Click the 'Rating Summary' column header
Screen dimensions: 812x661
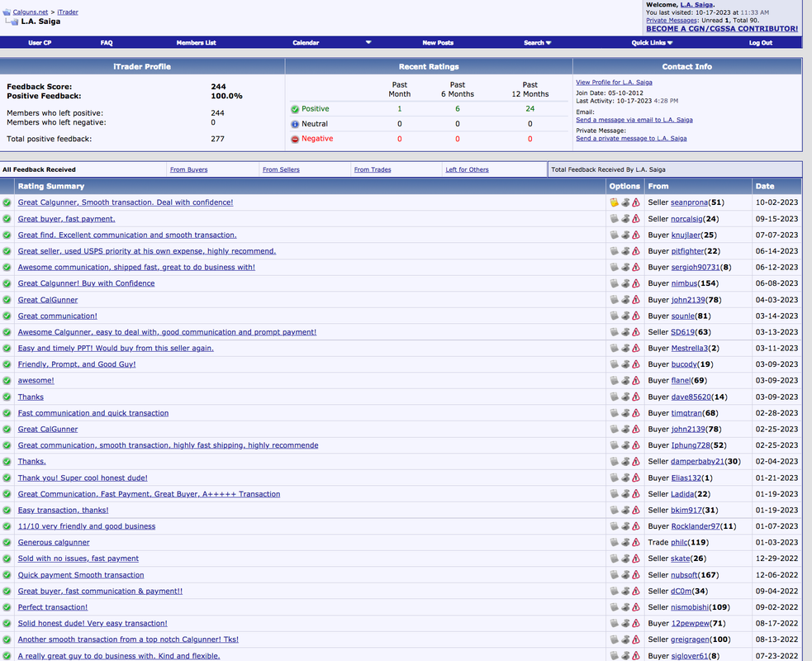tap(50, 186)
